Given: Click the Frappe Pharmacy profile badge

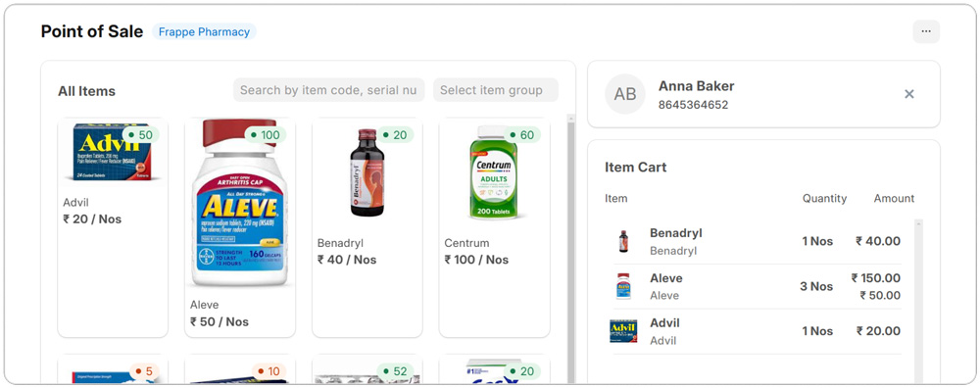Looking at the screenshot, I should tap(204, 32).
